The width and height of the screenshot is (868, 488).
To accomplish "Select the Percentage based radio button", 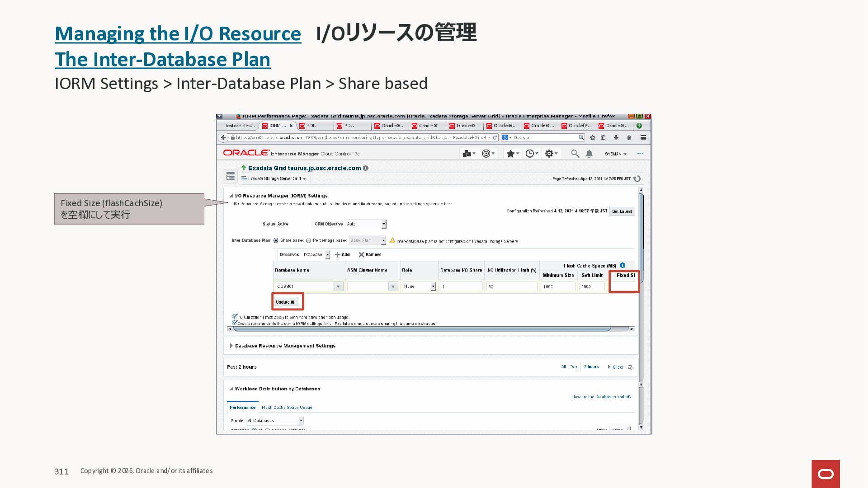I will point(309,240).
